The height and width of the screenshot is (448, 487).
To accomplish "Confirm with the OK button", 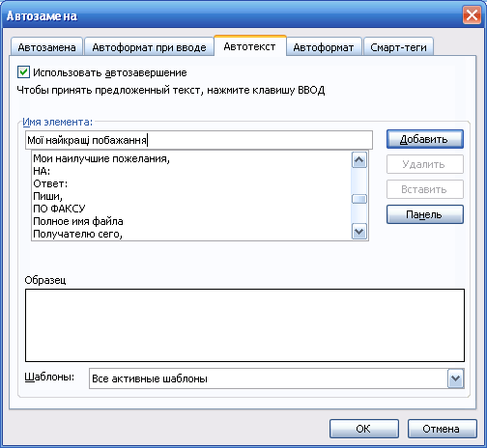I will pos(363,429).
